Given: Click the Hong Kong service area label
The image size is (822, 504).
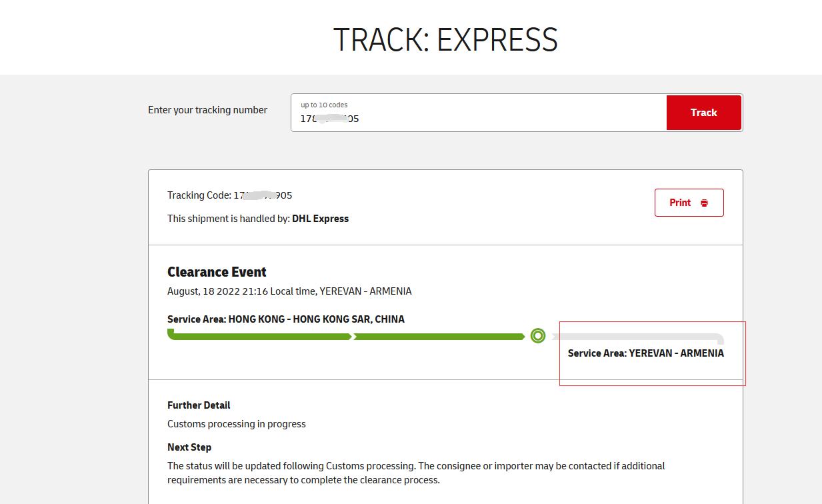Looking at the screenshot, I should click(285, 319).
